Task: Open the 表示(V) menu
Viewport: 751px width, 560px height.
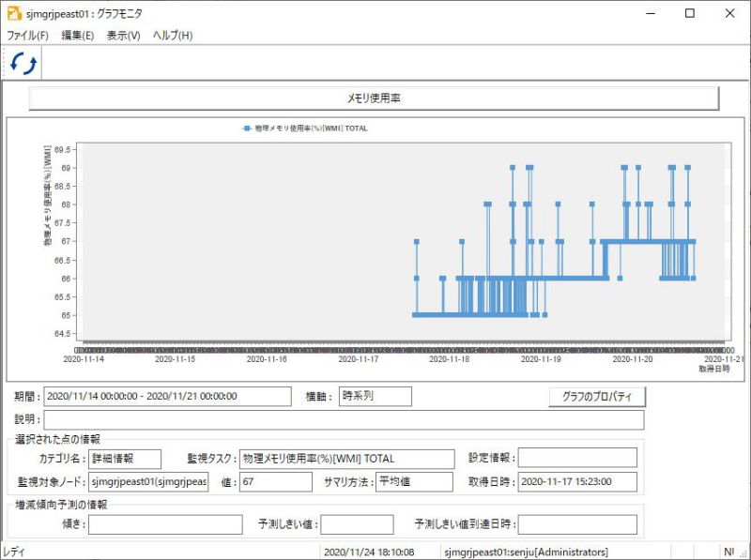Action: click(x=123, y=36)
